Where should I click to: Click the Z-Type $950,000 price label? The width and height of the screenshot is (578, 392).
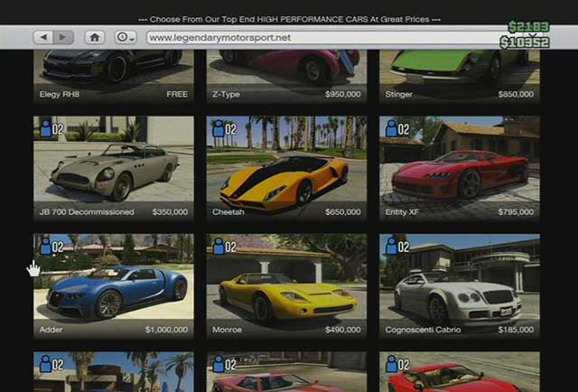286,94
